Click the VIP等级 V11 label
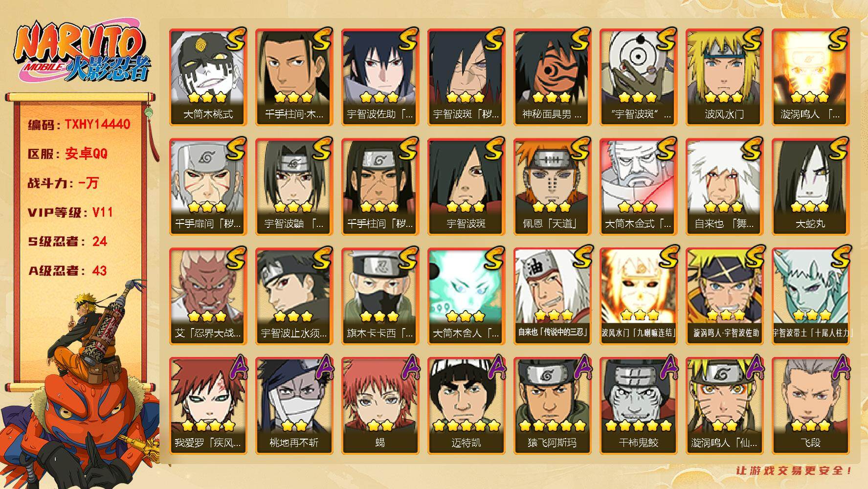The height and width of the screenshot is (489, 868). [70, 212]
